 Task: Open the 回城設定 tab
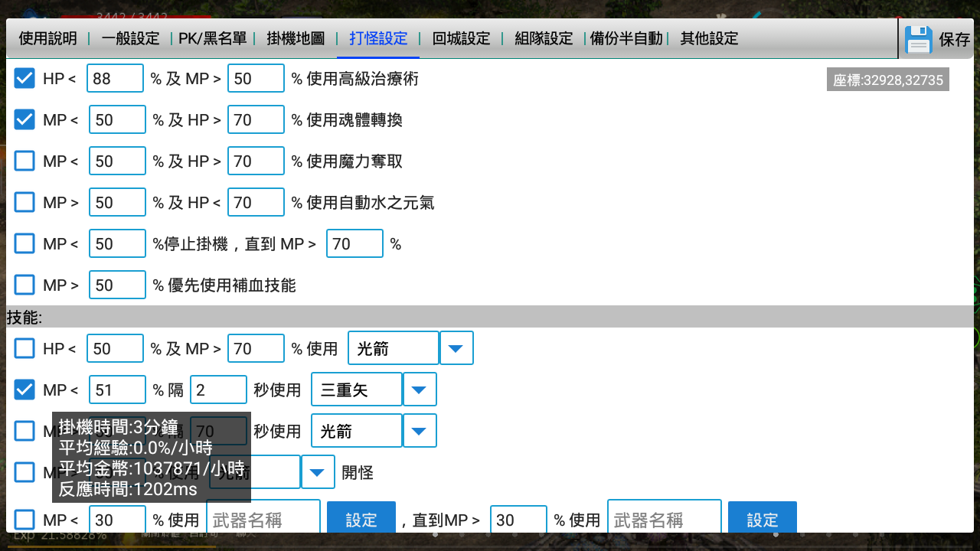coord(461,38)
